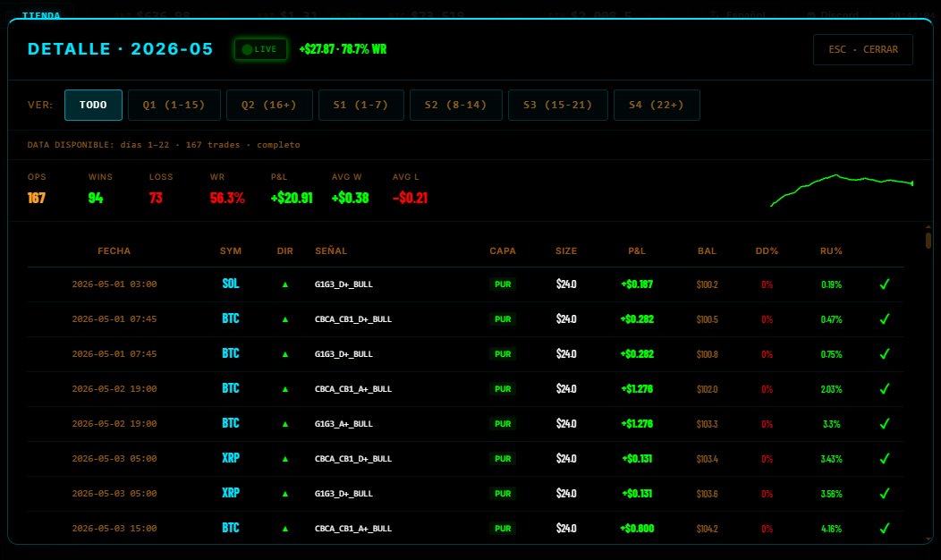
Task: Click the up arrow in the SOL row
Action: [285, 284]
